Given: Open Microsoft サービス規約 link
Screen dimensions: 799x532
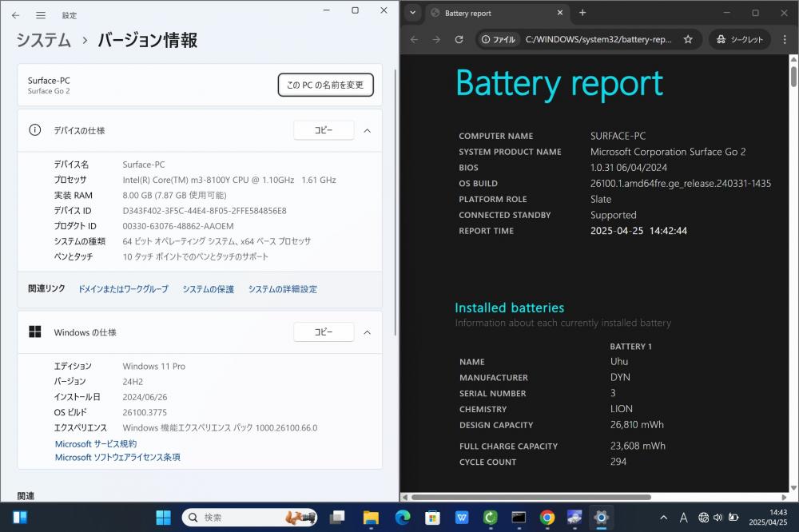Looking at the screenshot, I should 96,444.
